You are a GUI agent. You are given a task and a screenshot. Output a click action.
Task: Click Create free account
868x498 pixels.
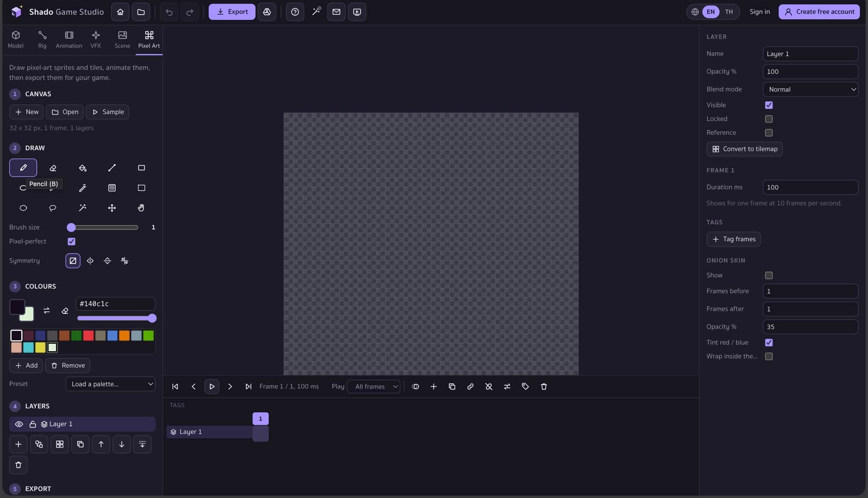[x=819, y=12]
